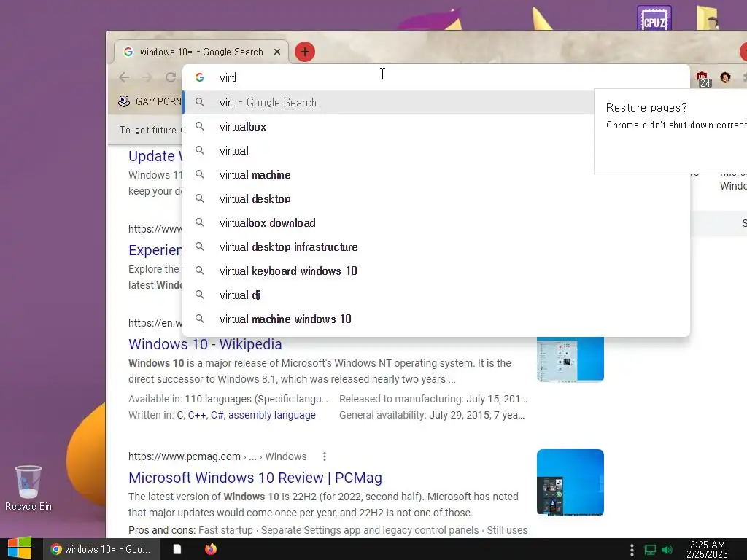Pick the 'virtual dj' suggestion
The image size is (747, 560).
436,295
